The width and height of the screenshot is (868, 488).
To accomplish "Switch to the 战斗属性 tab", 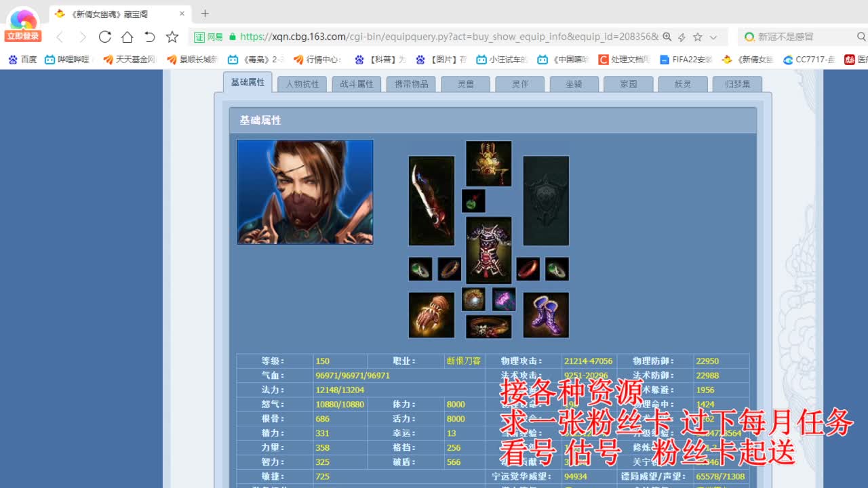I will click(357, 84).
